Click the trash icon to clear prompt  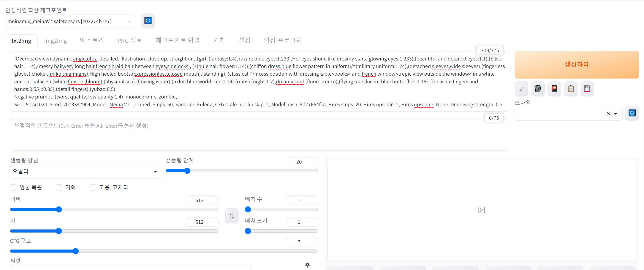click(x=538, y=89)
